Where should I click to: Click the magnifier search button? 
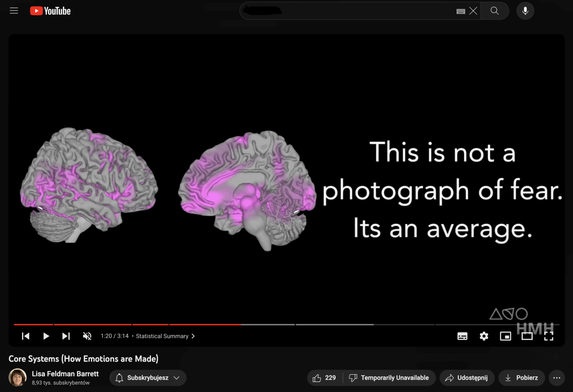495,11
